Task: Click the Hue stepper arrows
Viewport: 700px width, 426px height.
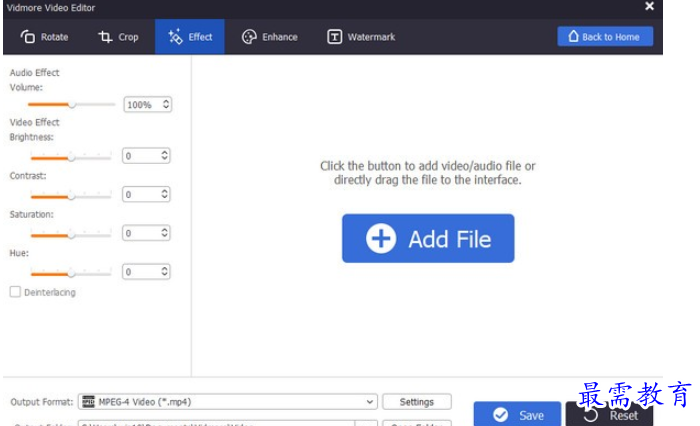Action: pyautogui.click(x=165, y=271)
